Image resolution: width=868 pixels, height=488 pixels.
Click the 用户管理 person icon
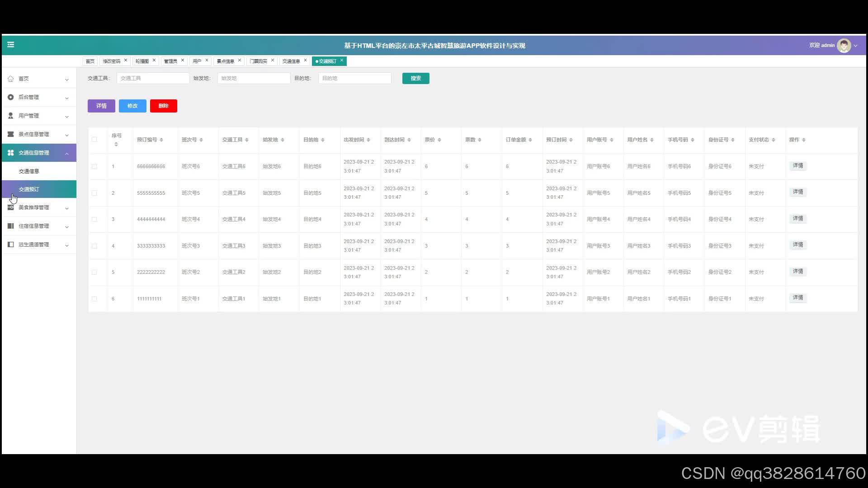click(11, 116)
